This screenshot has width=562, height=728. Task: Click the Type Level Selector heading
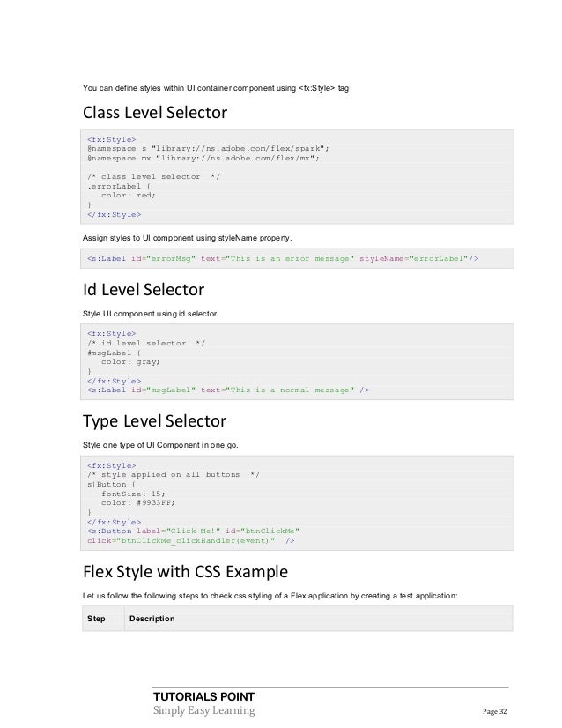154,421
